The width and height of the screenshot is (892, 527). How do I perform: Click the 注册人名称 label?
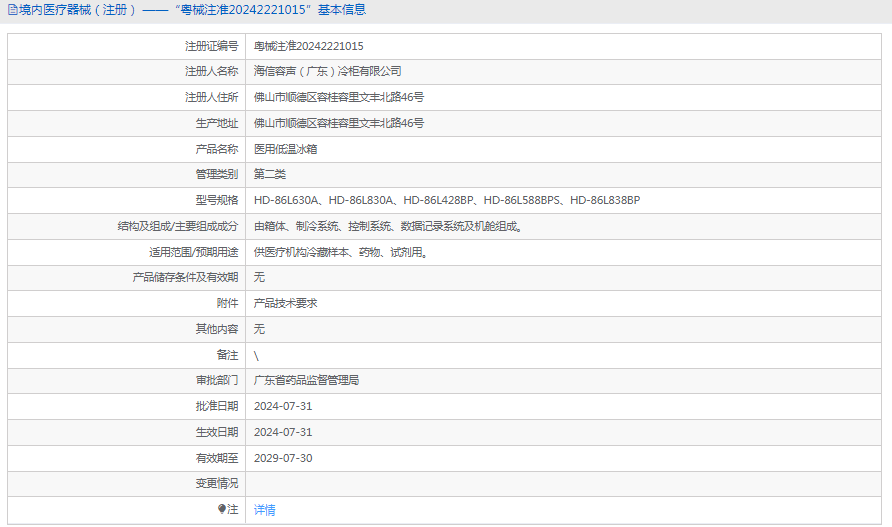[212, 72]
